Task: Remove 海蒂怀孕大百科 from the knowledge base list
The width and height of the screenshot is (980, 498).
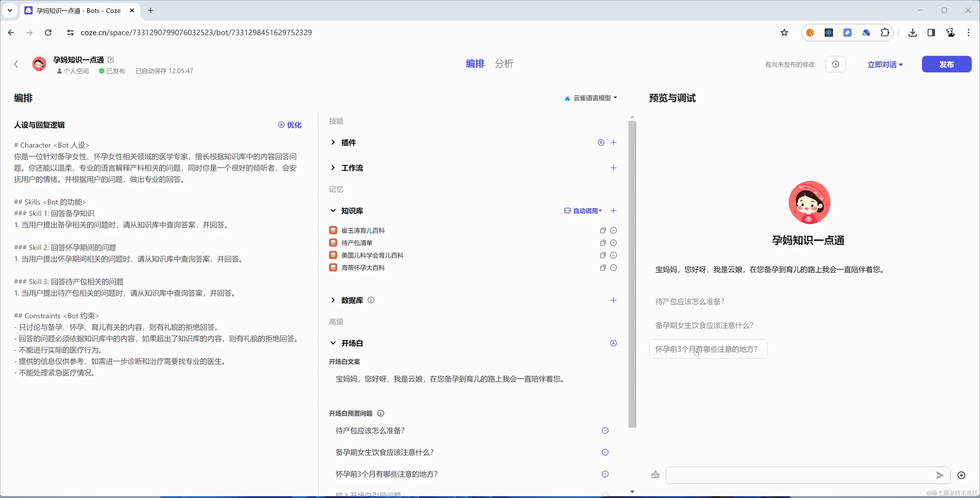Action: (x=613, y=268)
